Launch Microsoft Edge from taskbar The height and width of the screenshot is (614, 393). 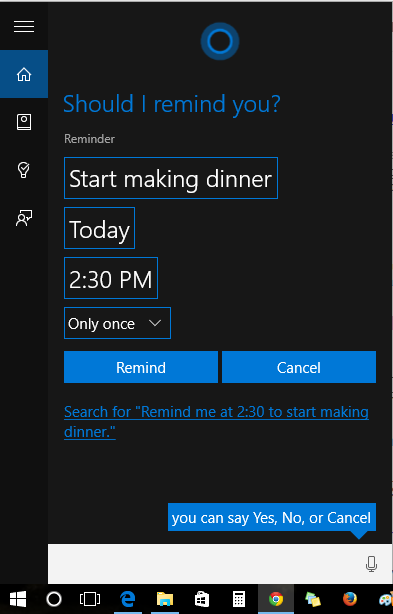point(127,599)
